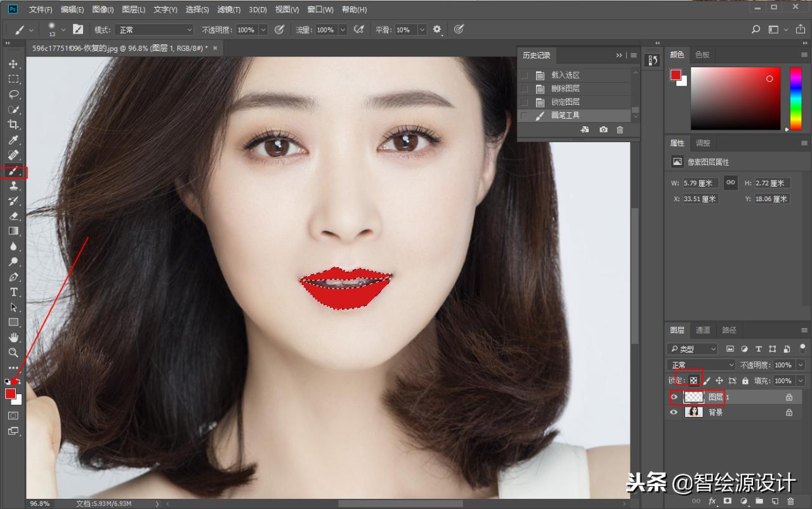Hide the 背景 background layer
The height and width of the screenshot is (509, 812).
point(674,412)
